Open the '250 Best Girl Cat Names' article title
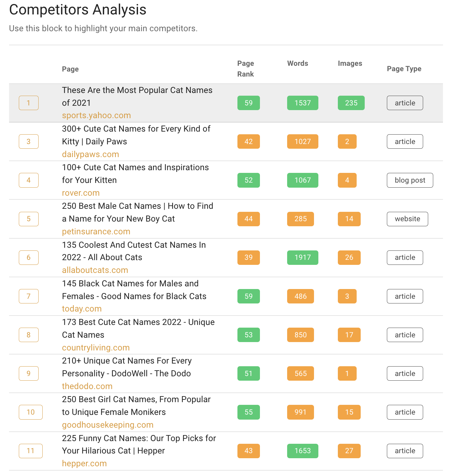Viewport: 449px width, 476px height. click(x=136, y=406)
